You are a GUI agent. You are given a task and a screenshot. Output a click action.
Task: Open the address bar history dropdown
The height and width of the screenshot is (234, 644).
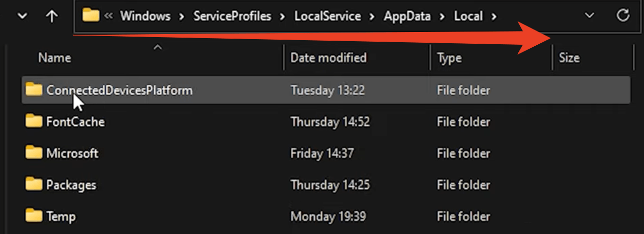(590, 16)
